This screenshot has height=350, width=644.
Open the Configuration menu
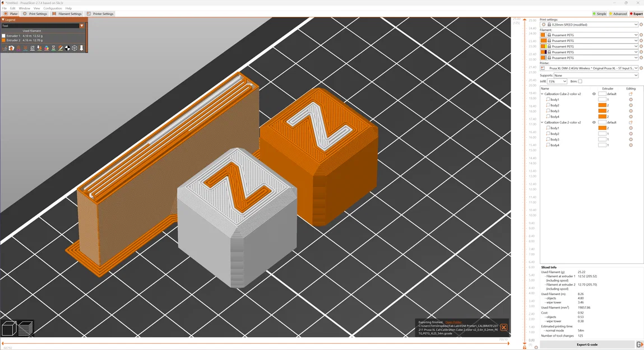[52, 8]
